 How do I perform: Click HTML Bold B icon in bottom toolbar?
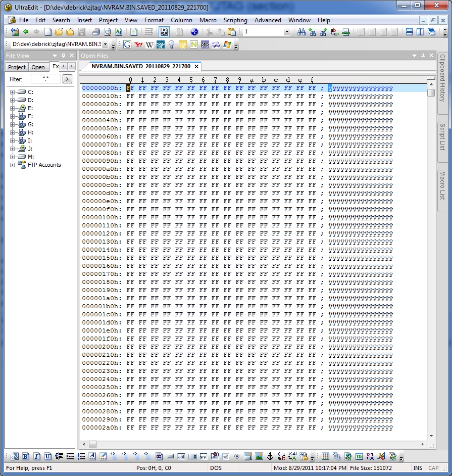[26, 457]
